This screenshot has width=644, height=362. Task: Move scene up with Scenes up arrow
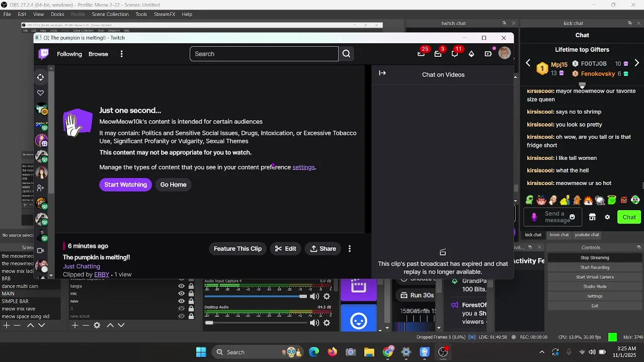[30, 325]
